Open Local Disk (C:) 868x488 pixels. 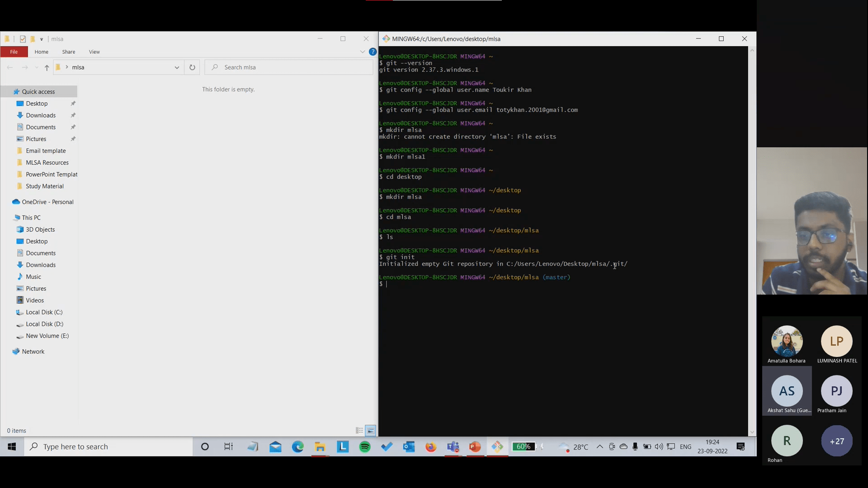(44, 312)
